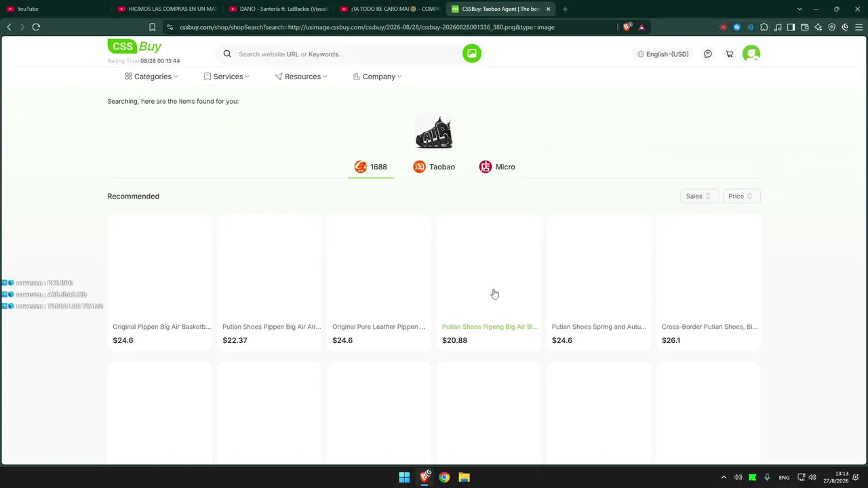The width and height of the screenshot is (868, 488).
Task: Expand the Services menu
Action: pos(226,77)
